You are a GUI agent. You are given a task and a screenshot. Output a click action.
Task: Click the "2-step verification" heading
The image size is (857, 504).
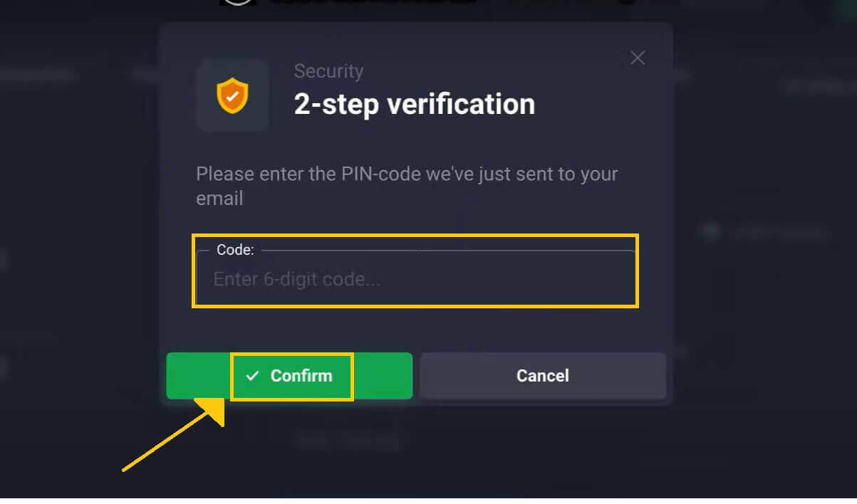click(x=414, y=105)
